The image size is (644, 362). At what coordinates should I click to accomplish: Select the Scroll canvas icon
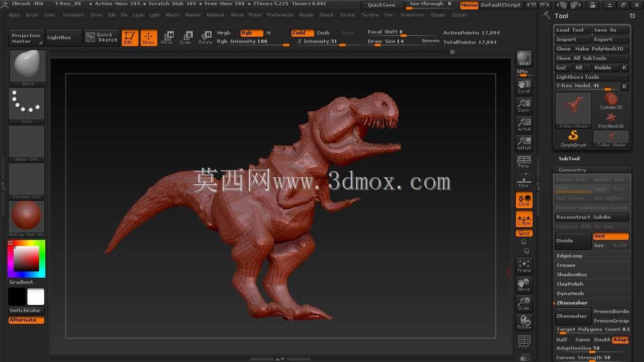click(x=524, y=86)
